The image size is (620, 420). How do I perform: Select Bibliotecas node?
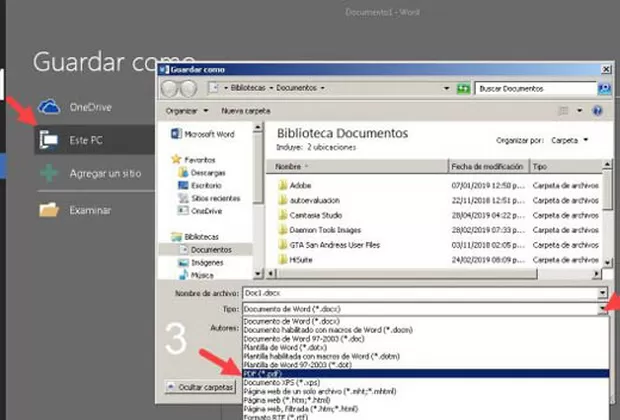click(x=195, y=237)
